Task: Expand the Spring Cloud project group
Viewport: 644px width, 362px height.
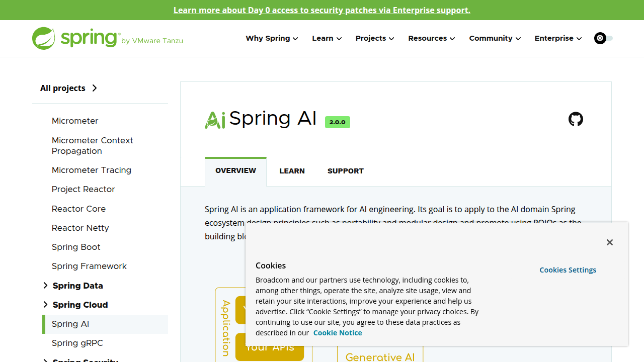Action: click(x=46, y=305)
